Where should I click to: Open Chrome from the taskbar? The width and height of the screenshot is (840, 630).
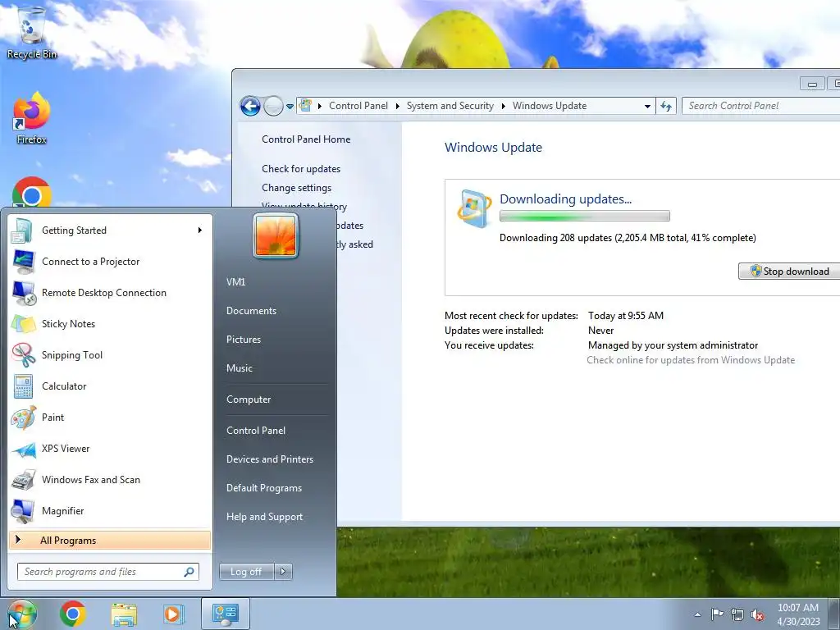click(x=73, y=614)
